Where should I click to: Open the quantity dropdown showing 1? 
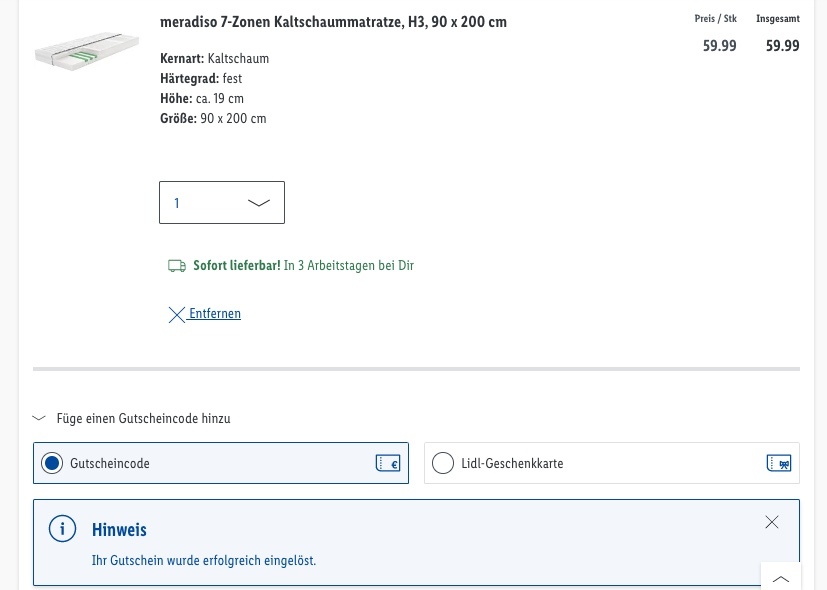[222, 202]
